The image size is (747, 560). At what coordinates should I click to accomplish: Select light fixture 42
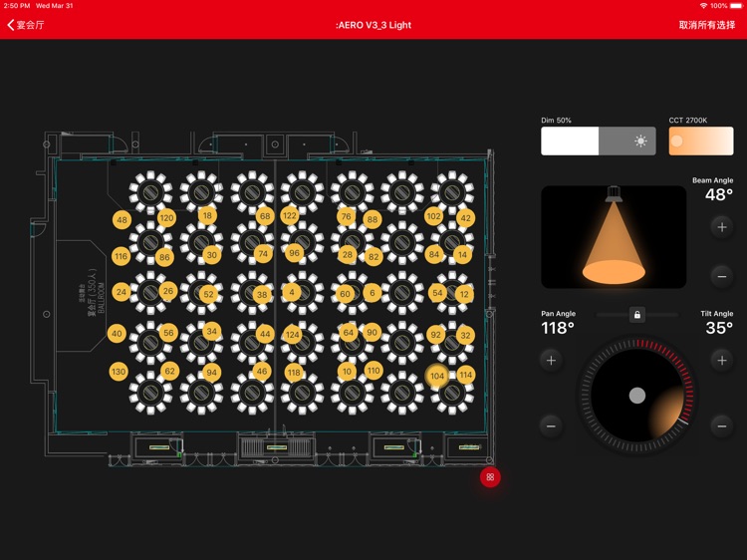[465, 218]
